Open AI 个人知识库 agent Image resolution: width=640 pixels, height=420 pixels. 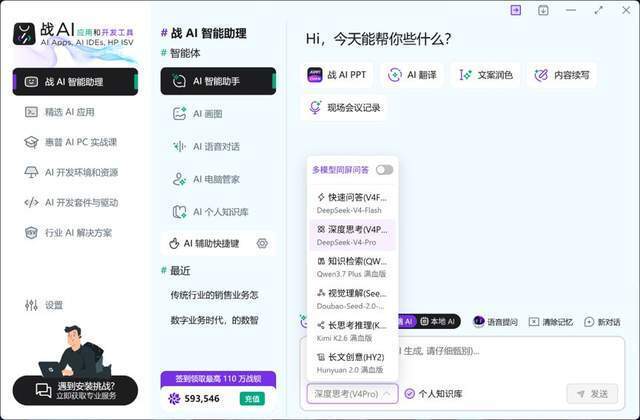[x=210, y=211]
